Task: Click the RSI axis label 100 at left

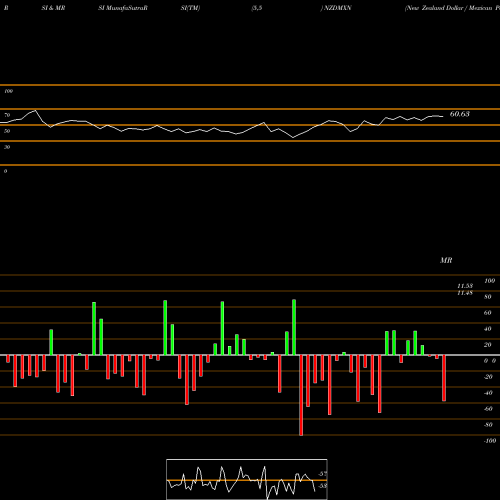Action: coord(8,91)
